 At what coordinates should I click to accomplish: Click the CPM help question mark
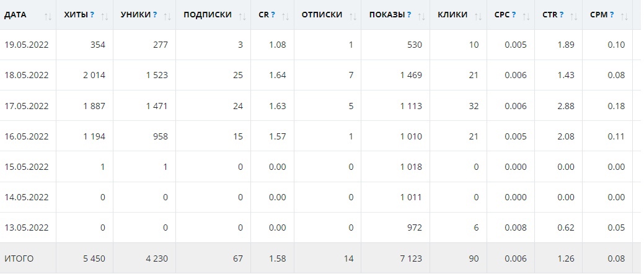(x=611, y=15)
